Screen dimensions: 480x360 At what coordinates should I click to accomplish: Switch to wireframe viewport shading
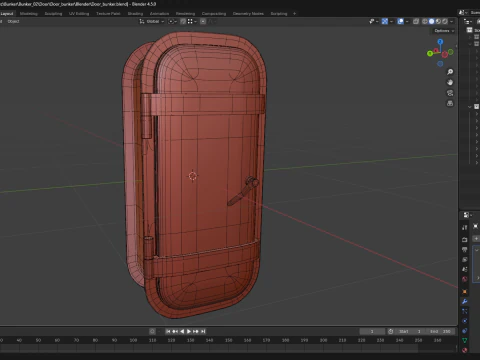click(x=425, y=21)
